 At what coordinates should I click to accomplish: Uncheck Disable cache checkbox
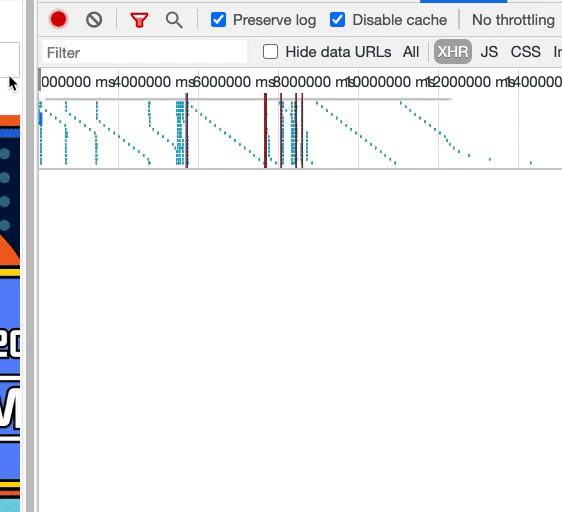click(x=337, y=20)
